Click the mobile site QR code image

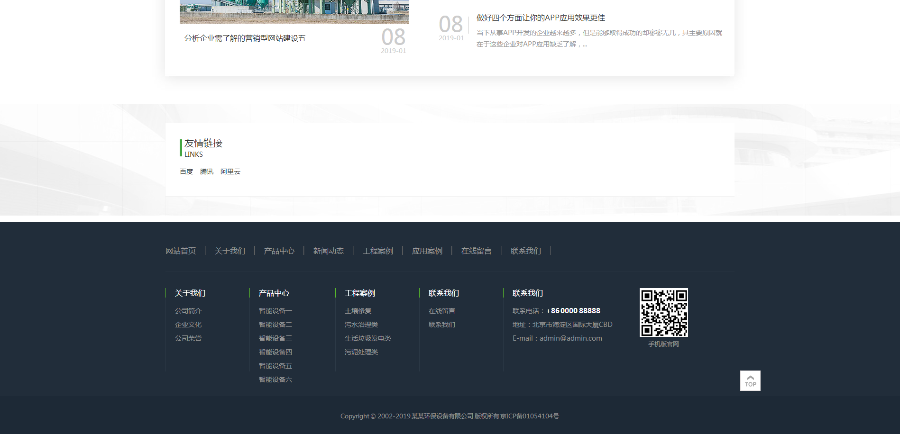pyautogui.click(x=664, y=312)
